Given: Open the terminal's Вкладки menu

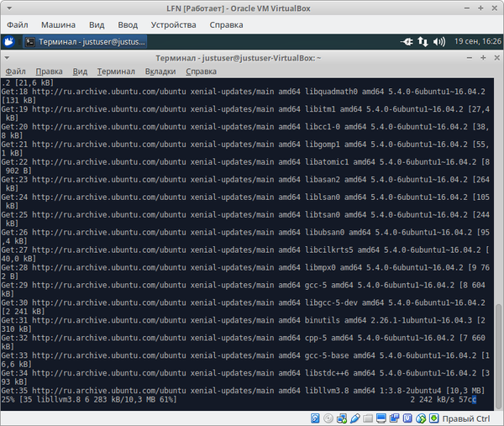Looking at the screenshot, I should pos(160,71).
